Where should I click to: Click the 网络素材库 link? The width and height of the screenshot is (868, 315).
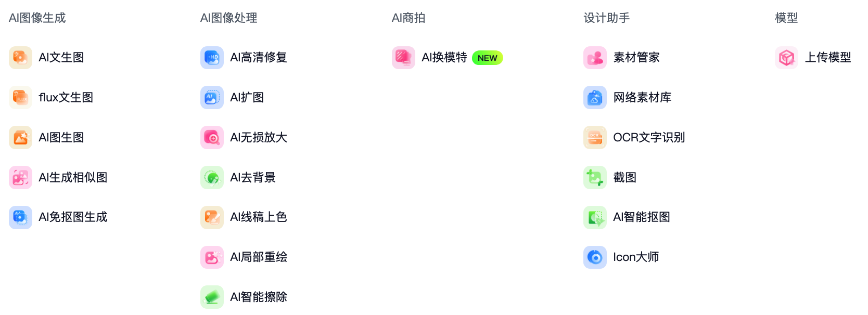pos(642,98)
